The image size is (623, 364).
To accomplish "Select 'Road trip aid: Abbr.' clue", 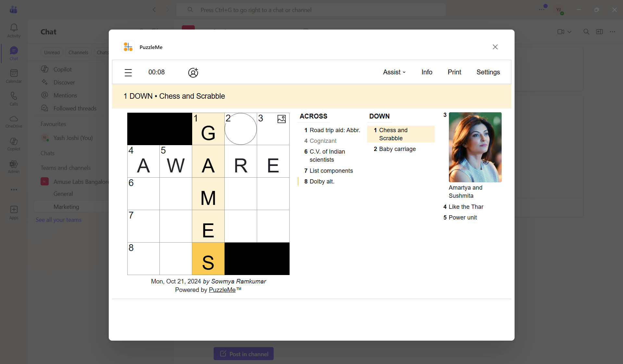I will pyautogui.click(x=334, y=130).
